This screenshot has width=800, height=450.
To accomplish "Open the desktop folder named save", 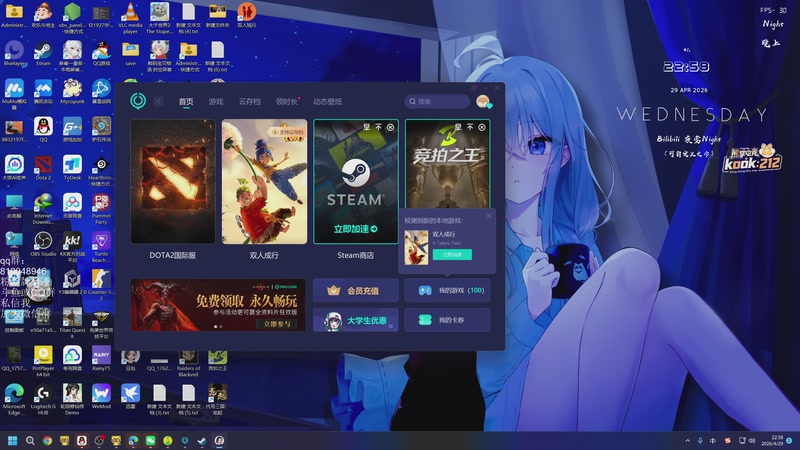I will (x=130, y=54).
